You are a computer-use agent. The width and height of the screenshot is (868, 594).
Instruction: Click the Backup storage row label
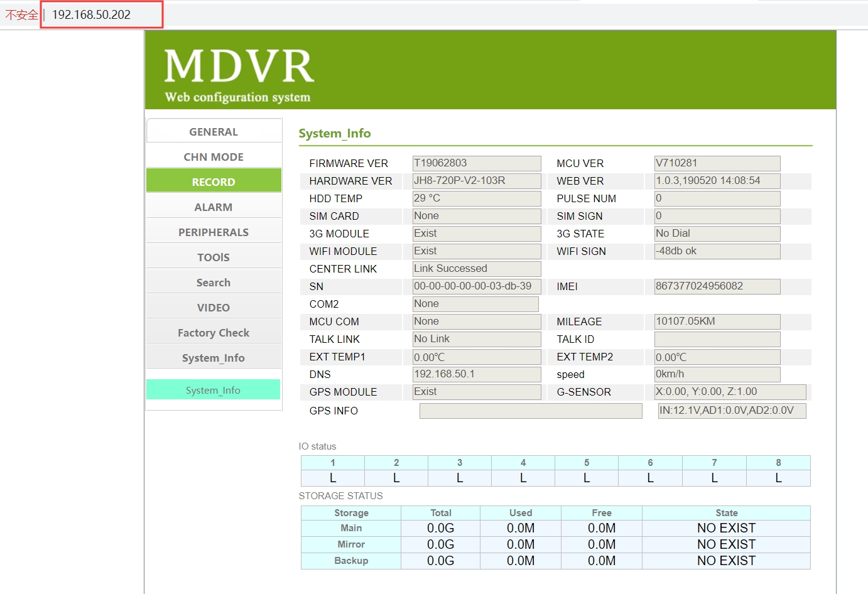click(x=351, y=561)
